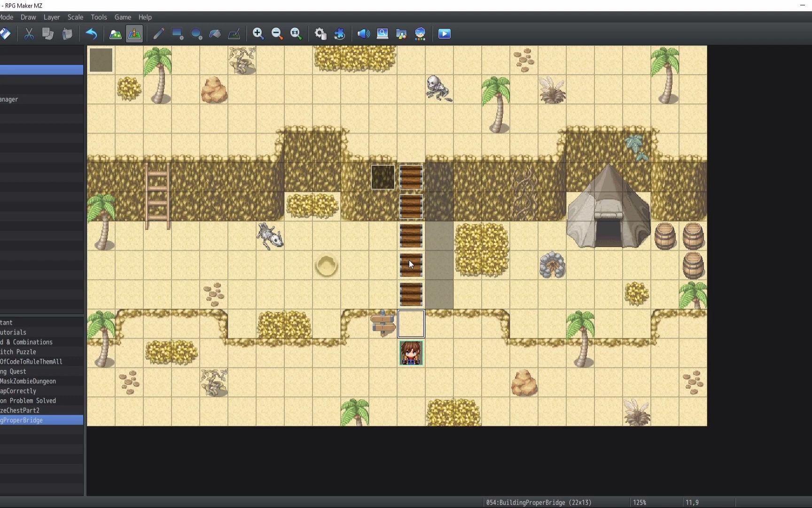
Task: Click the 125% zoom status entry
Action: [x=640, y=502]
